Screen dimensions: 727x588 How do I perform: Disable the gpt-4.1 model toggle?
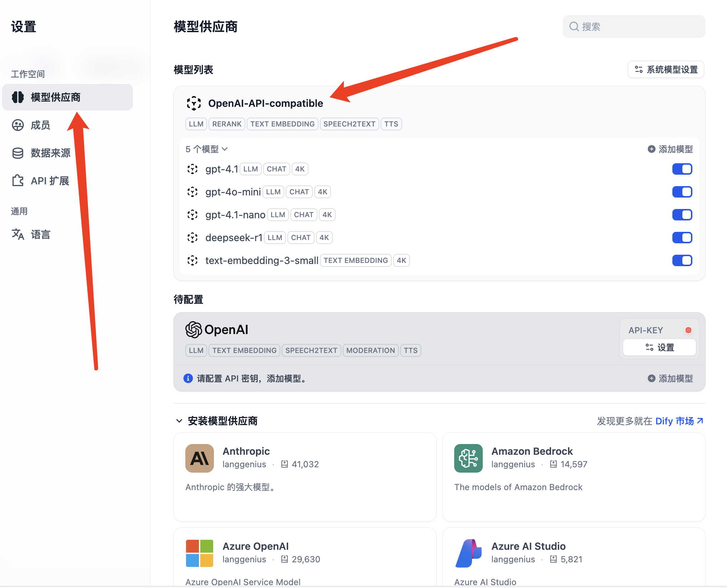click(682, 169)
